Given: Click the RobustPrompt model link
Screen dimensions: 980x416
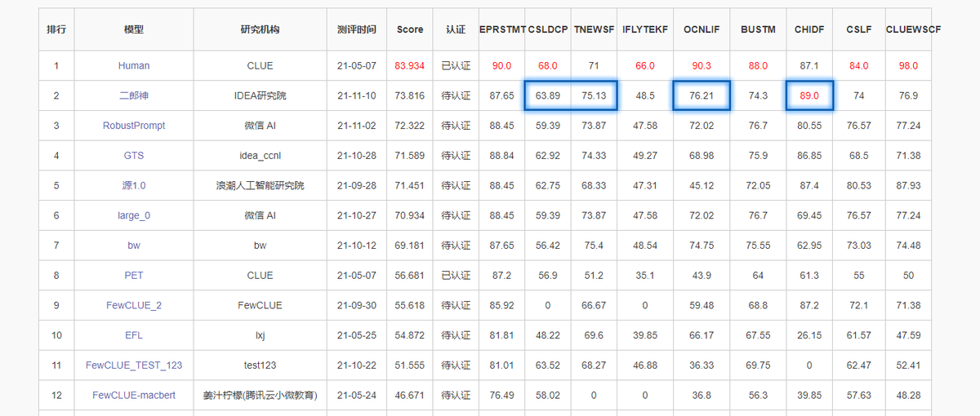Looking at the screenshot, I should 134,126.
